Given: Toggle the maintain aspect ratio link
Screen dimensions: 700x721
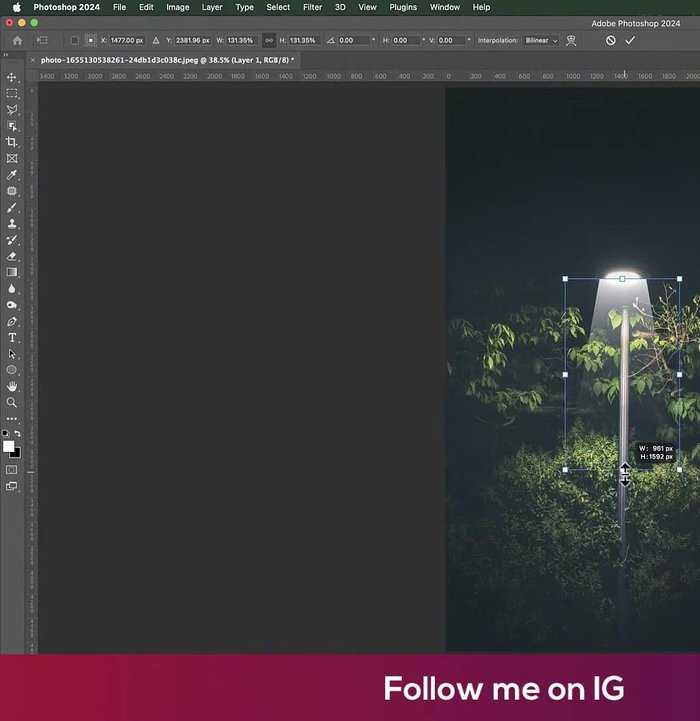Looking at the screenshot, I should coord(268,40).
